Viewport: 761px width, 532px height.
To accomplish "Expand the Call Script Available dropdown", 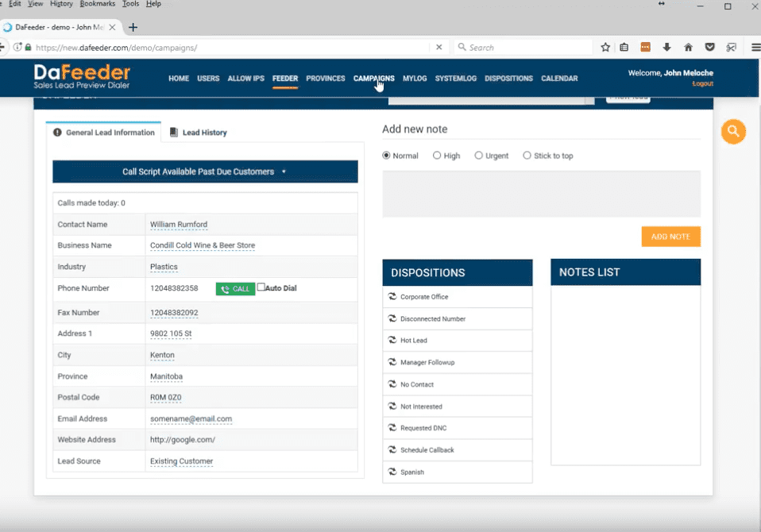I will [x=205, y=172].
